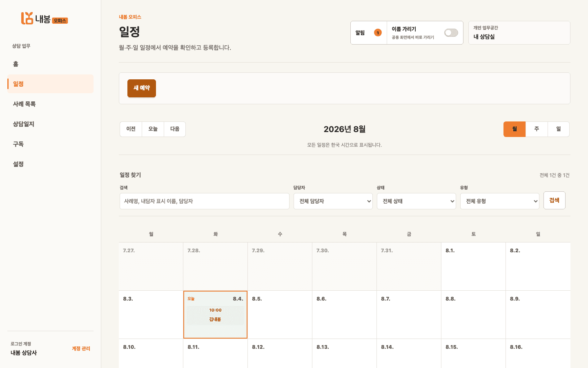Open 구독 in the sidebar
The width and height of the screenshot is (588, 368).
click(x=50, y=144)
